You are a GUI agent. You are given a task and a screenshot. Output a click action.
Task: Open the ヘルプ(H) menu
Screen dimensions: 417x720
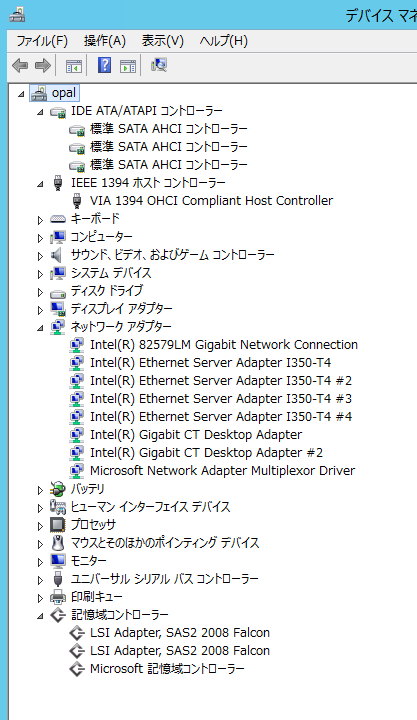[224, 41]
